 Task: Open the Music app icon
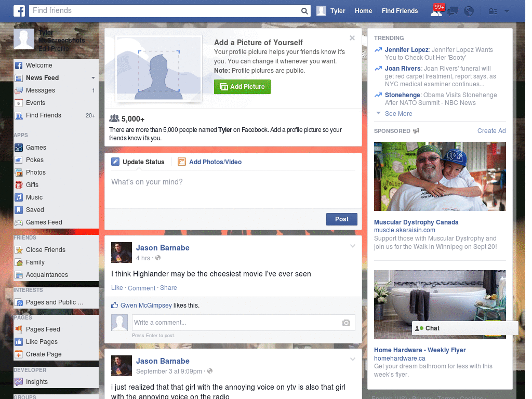click(x=19, y=197)
